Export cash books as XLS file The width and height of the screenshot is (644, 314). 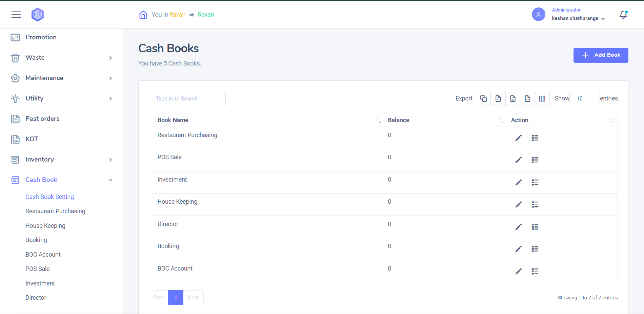tap(498, 98)
